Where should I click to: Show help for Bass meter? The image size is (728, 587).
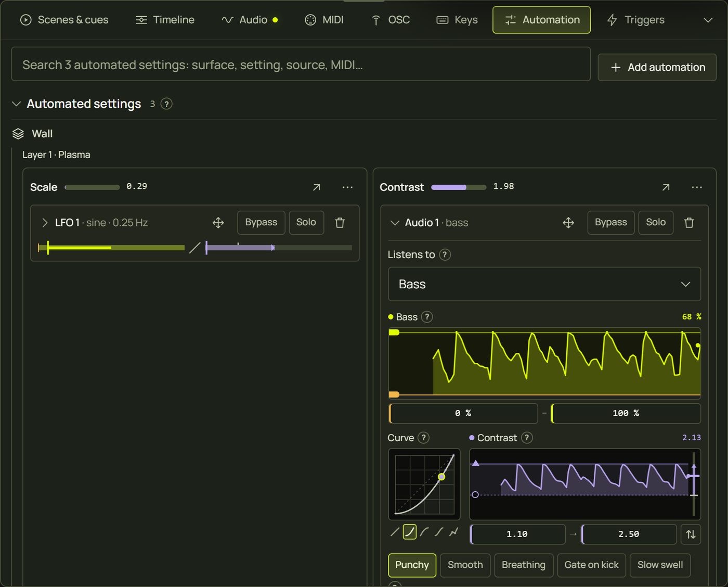[427, 317]
